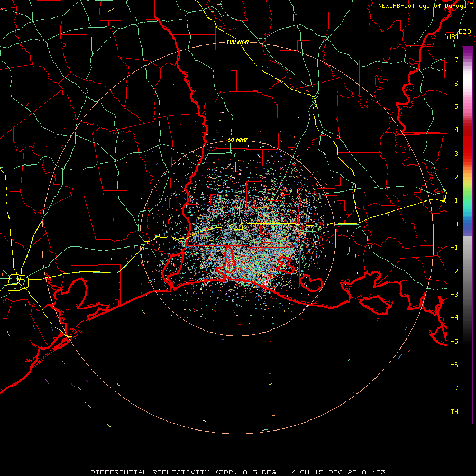The image size is (476, 476).
Task: Click the DZD product label above the scale
Action: [x=465, y=32]
